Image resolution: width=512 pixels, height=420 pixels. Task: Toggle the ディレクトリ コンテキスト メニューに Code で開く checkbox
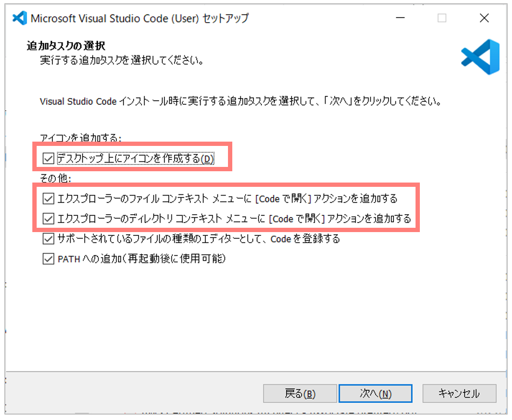pos(49,219)
